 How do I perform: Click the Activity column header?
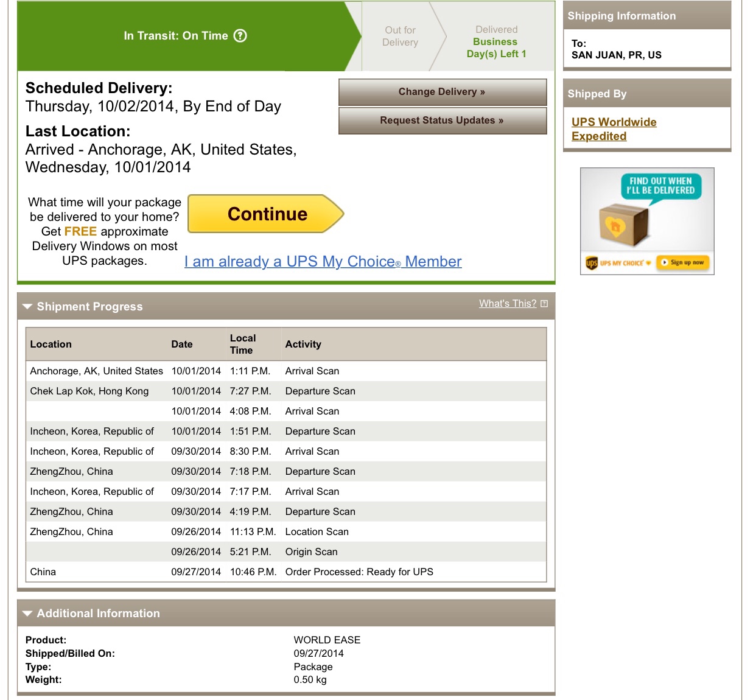click(x=303, y=345)
